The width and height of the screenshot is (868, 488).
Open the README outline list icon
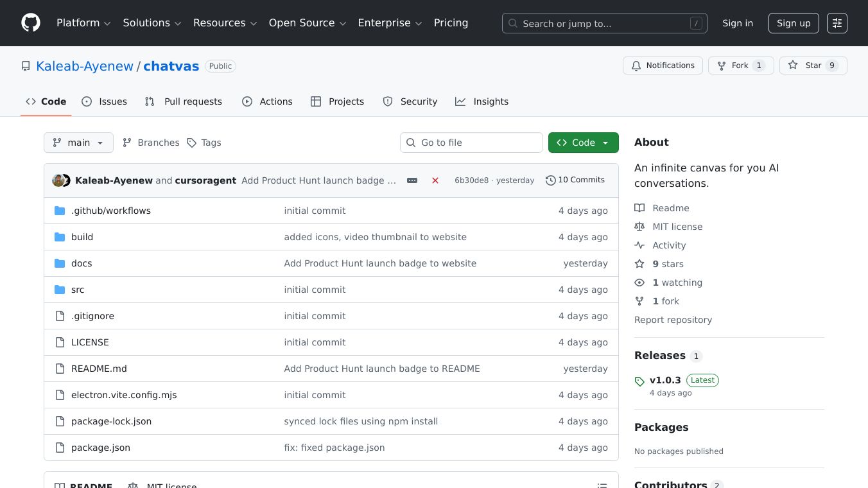click(602, 485)
